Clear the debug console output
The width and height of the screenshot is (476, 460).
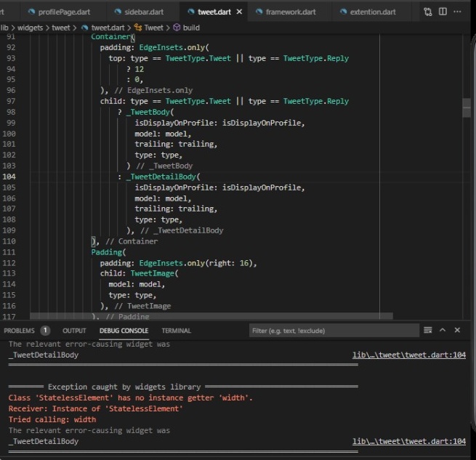tap(428, 330)
